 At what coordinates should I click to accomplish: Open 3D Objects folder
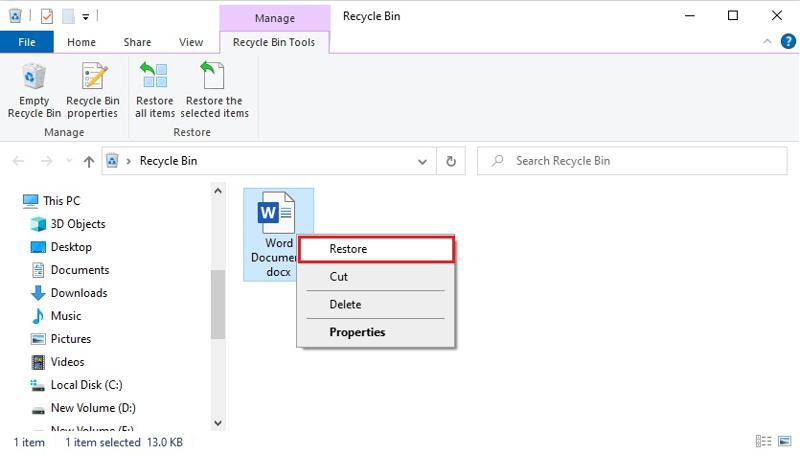68,224
